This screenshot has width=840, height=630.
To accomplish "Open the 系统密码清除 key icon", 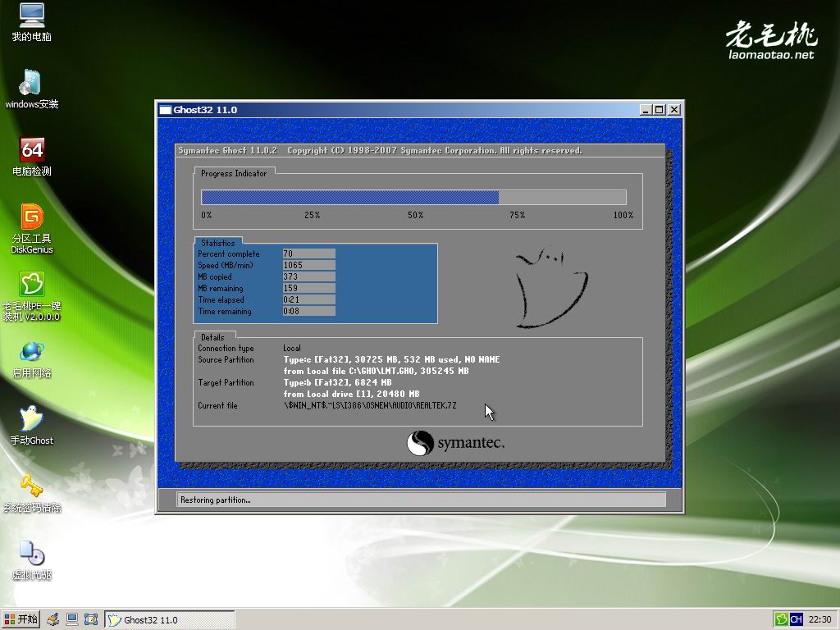I will click(x=31, y=486).
